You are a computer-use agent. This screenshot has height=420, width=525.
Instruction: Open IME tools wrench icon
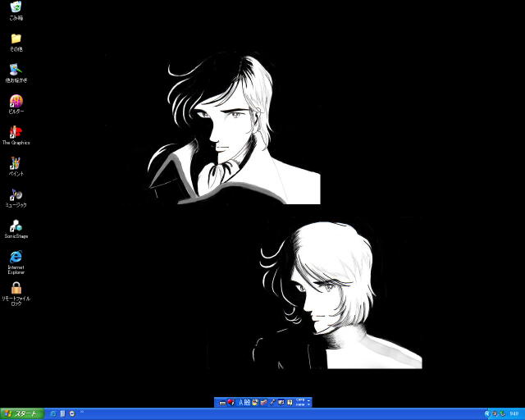(x=272, y=402)
